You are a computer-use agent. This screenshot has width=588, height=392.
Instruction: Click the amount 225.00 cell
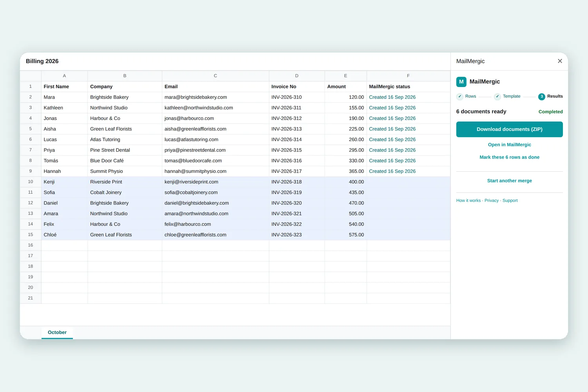[x=346, y=129]
